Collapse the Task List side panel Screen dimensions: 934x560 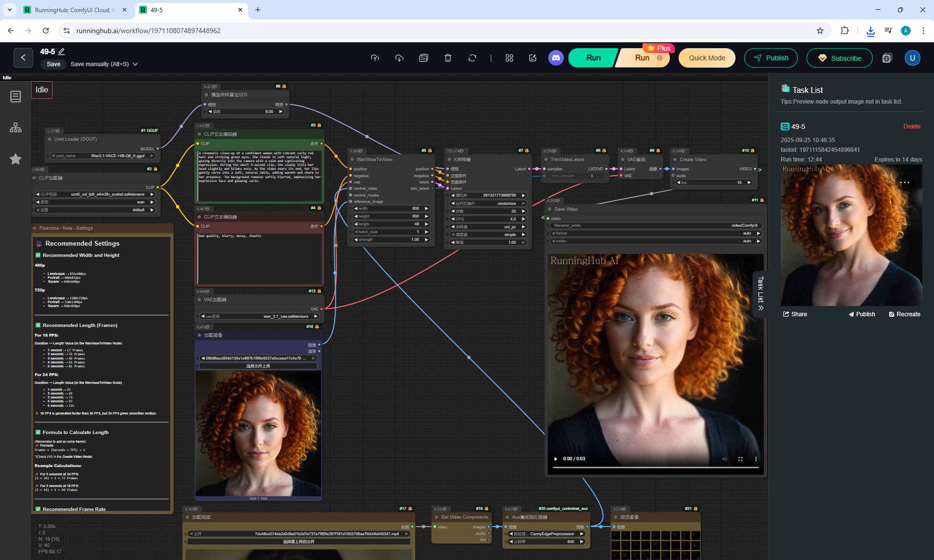click(760, 294)
